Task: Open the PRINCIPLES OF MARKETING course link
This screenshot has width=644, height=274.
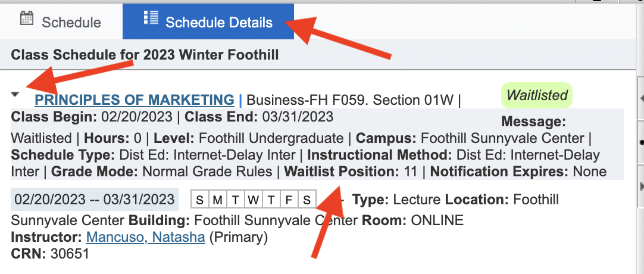Action: tap(135, 99)
